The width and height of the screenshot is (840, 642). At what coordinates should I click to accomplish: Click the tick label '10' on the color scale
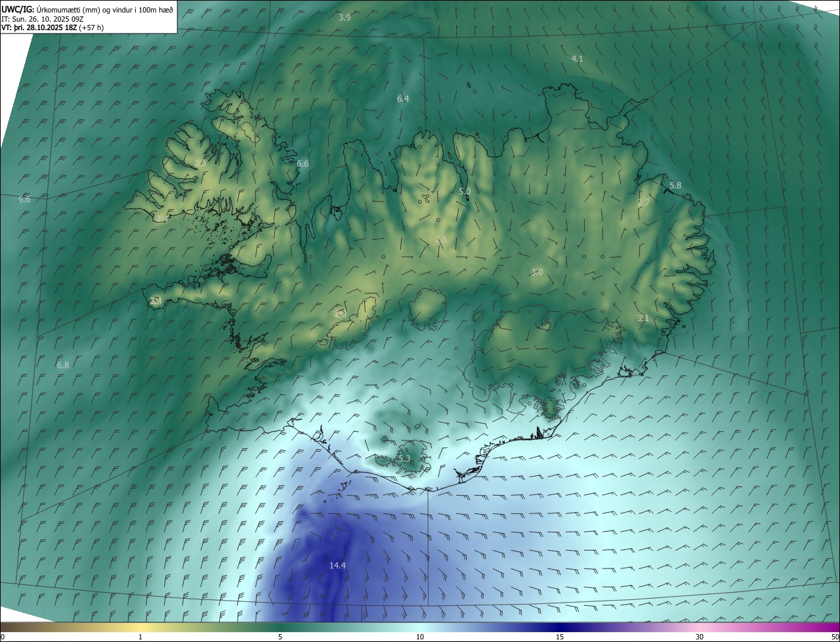coord(420,637)
